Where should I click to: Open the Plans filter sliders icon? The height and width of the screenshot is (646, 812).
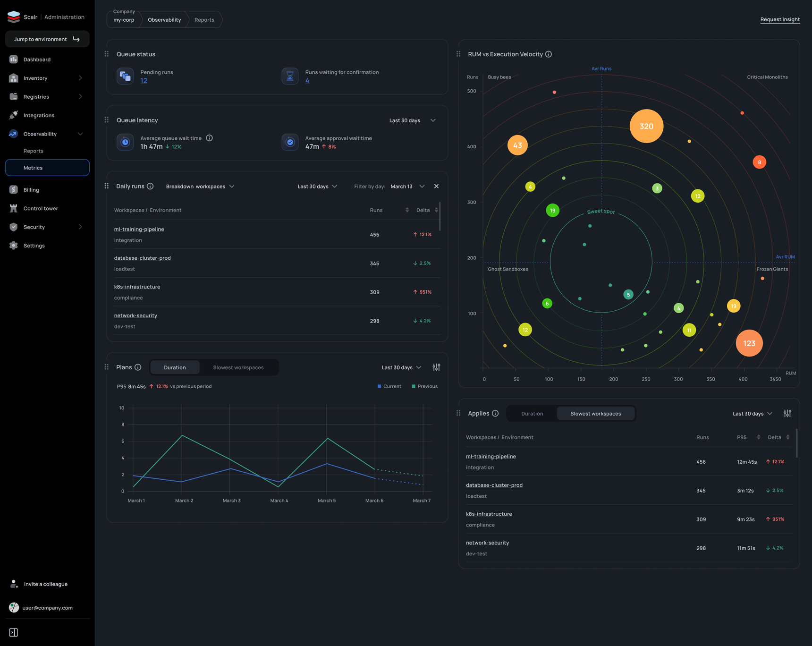click(x=436, y=367)
